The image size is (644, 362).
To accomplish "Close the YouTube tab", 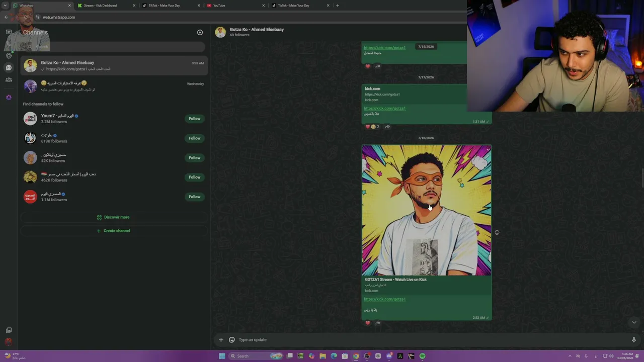I will (x=263, y=6).
